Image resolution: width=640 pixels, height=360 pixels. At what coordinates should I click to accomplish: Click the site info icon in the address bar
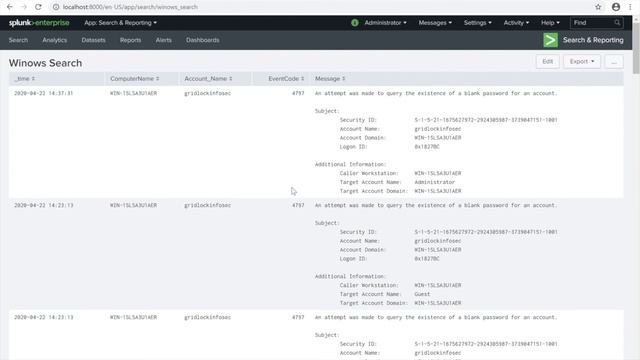coord(56,7)
